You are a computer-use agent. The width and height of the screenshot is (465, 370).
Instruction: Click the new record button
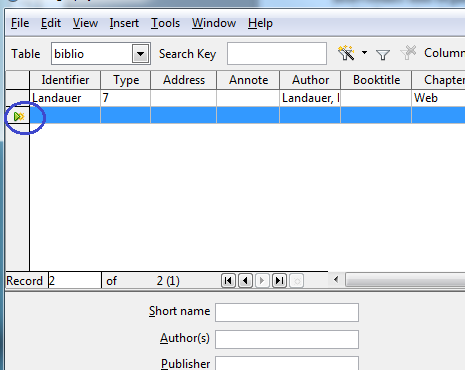click(297, 281)
